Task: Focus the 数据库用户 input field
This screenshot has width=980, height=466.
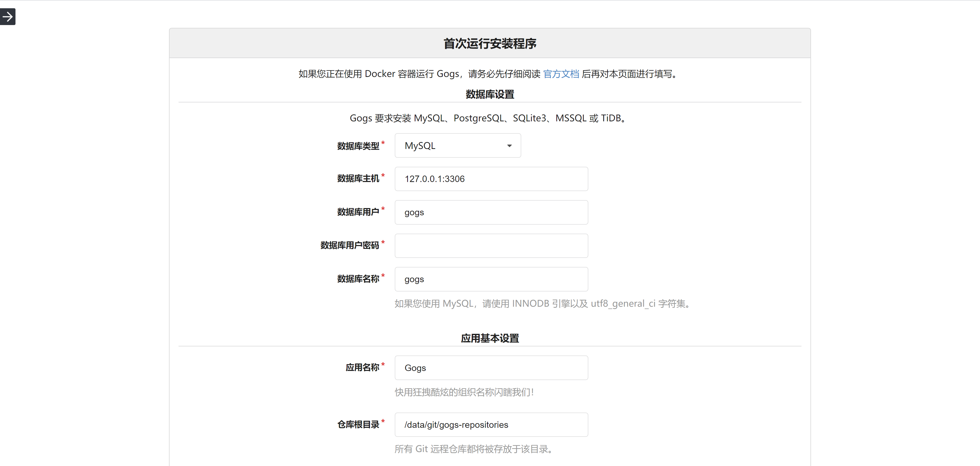Action: click(x=491, y=212)
